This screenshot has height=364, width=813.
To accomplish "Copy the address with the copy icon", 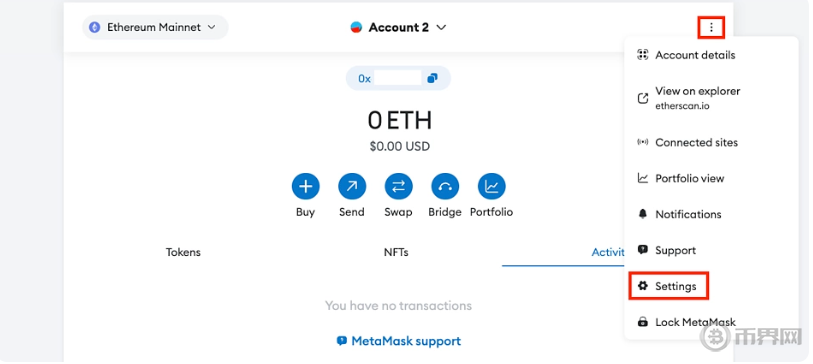I will 432,78.
